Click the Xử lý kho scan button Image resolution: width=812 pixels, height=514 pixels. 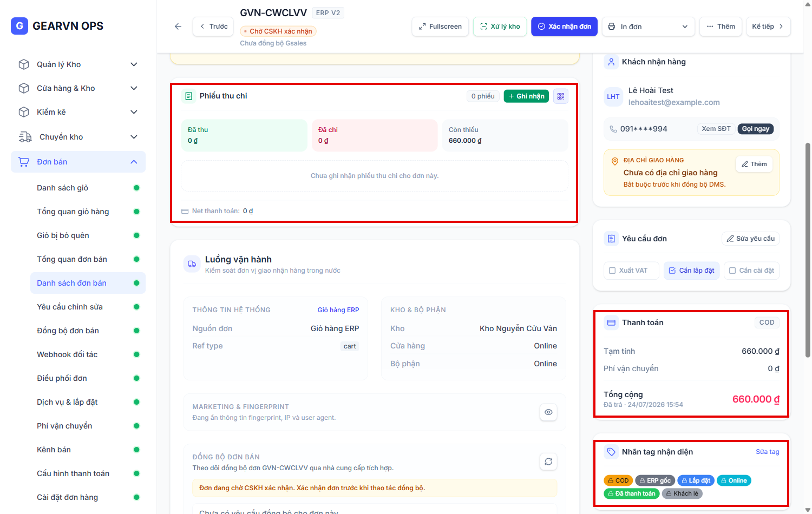[x=500, y=27]
